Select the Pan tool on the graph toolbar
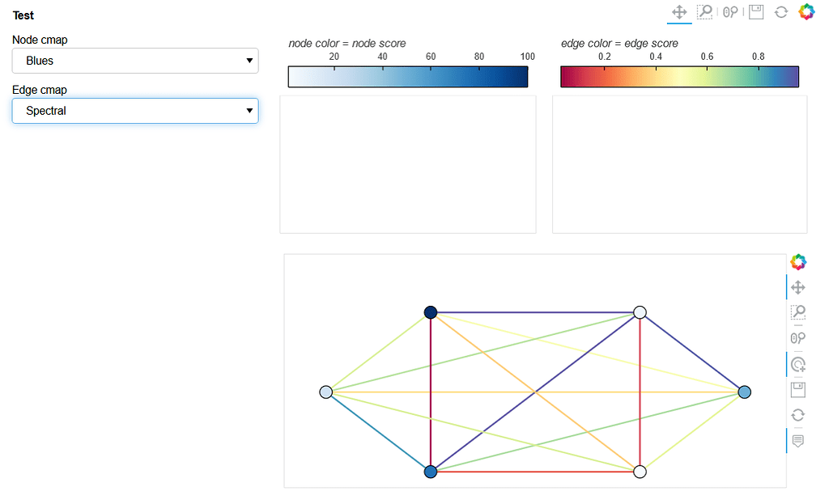 coord(797,286)
